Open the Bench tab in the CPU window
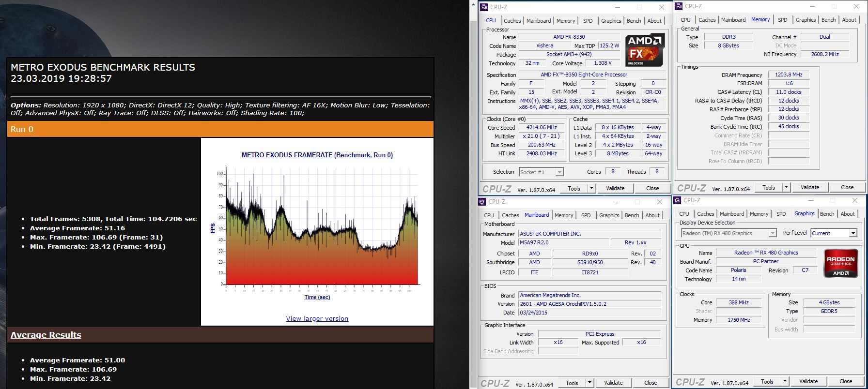The image size is (868, 389). click(x=634, y=21)
